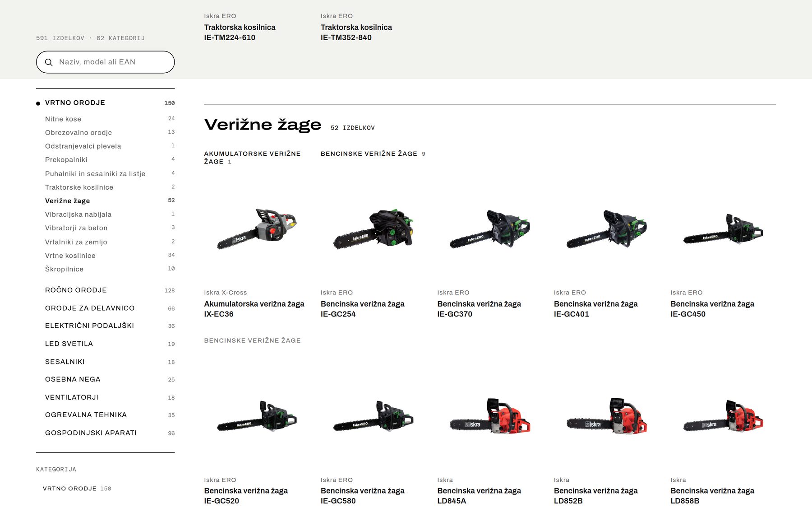
Task: Open the VENTILATORJI category
Action: point(110,397)
